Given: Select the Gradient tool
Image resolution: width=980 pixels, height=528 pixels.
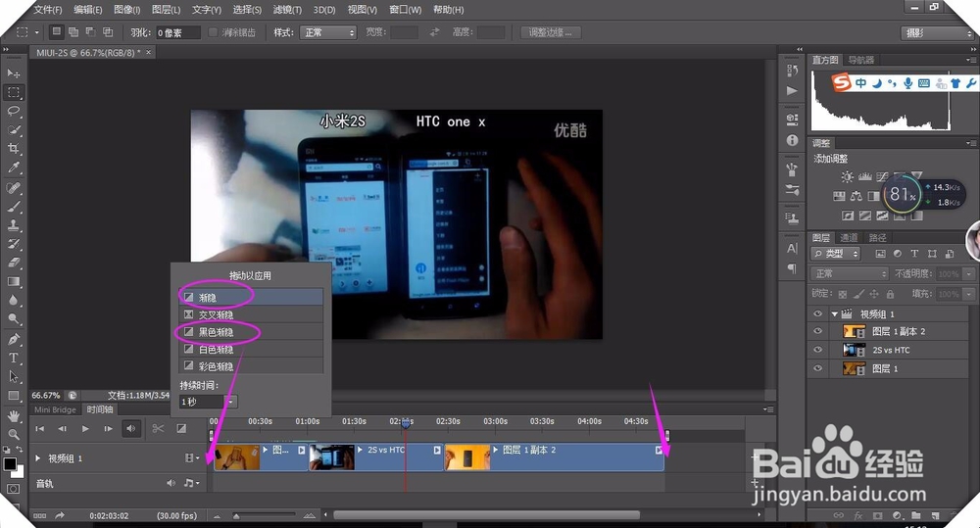Looking at the screenshot, I should coord(13,281).
